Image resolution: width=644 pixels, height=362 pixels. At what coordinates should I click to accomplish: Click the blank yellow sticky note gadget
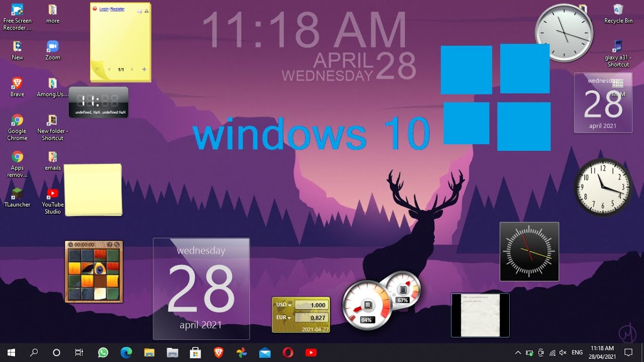(x=93, y=190)
